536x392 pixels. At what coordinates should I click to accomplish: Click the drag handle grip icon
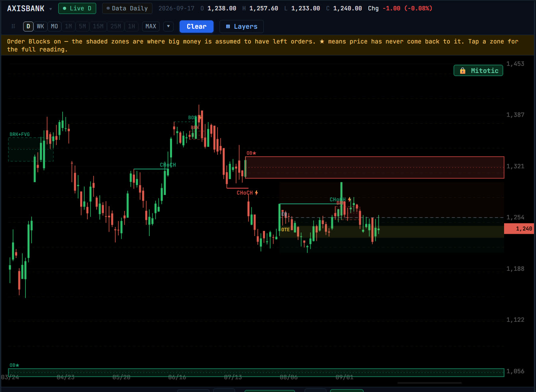[x=13, y=26]
